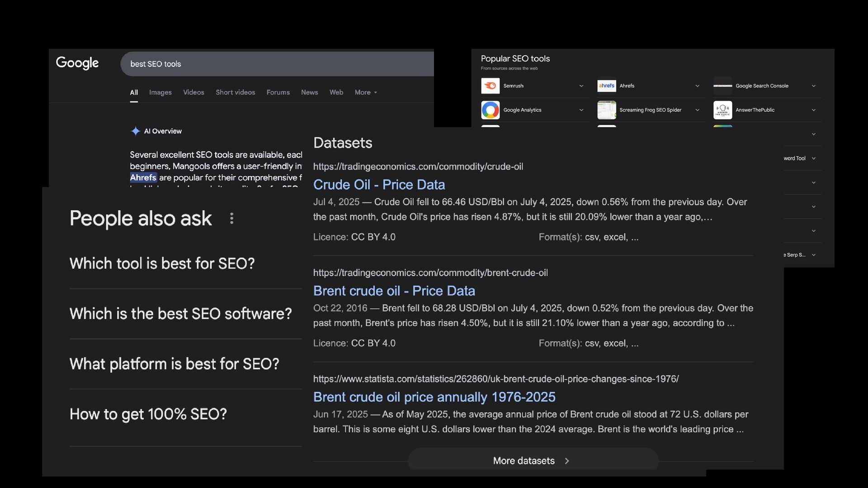Expand the Google Search Console chevron

coord(814,86)
